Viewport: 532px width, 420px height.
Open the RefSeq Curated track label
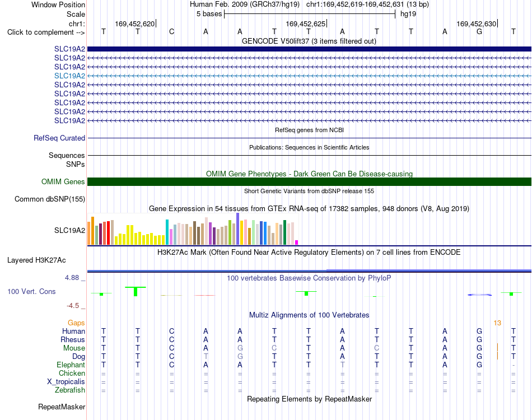(x=59, y=138)
